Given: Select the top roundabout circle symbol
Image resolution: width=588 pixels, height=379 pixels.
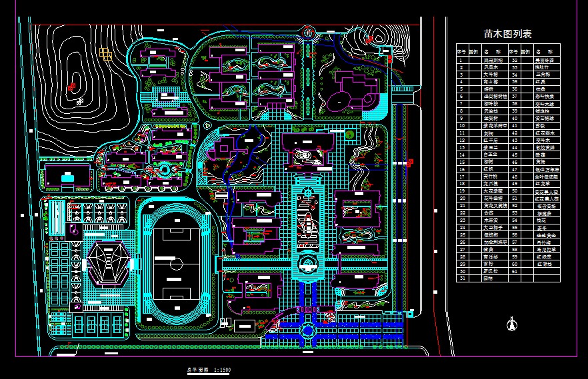Looking at the screenshot, I should pyautogui.click(x=309, y=32).
